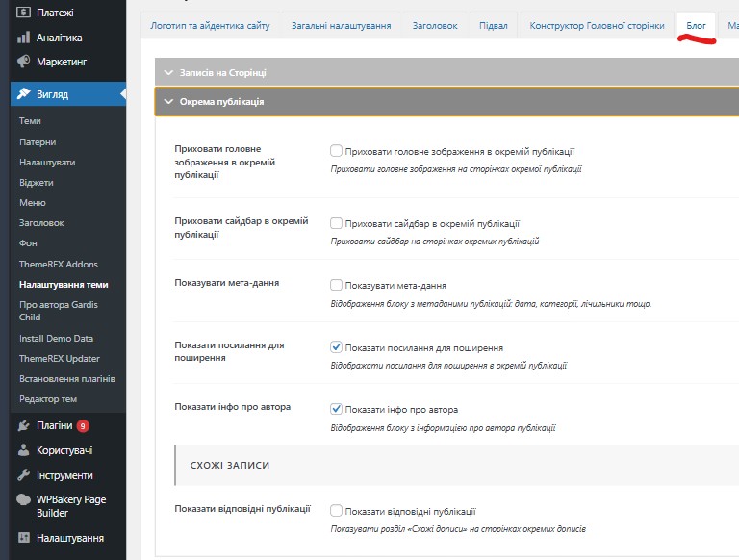Click the Показувати мета-дання field label
This screenshot has height=560, width=739.
point(227,283)
